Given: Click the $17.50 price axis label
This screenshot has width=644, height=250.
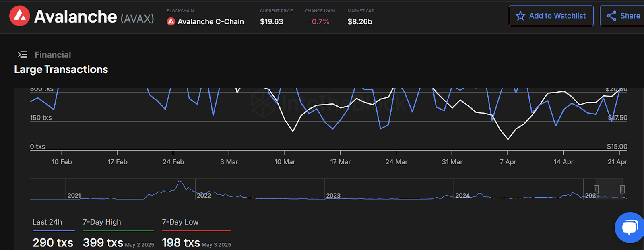Looking at the screenshot, I should pos(618,118).
